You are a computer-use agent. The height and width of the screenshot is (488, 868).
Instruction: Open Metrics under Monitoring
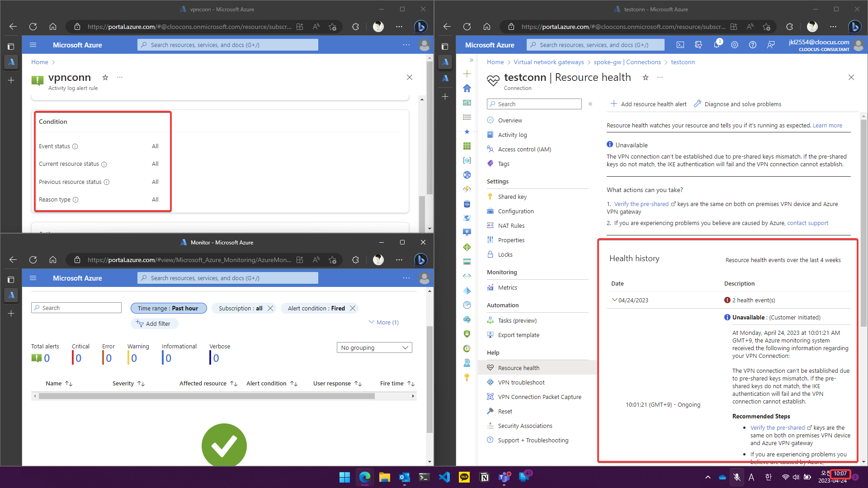tap(507, 287)
